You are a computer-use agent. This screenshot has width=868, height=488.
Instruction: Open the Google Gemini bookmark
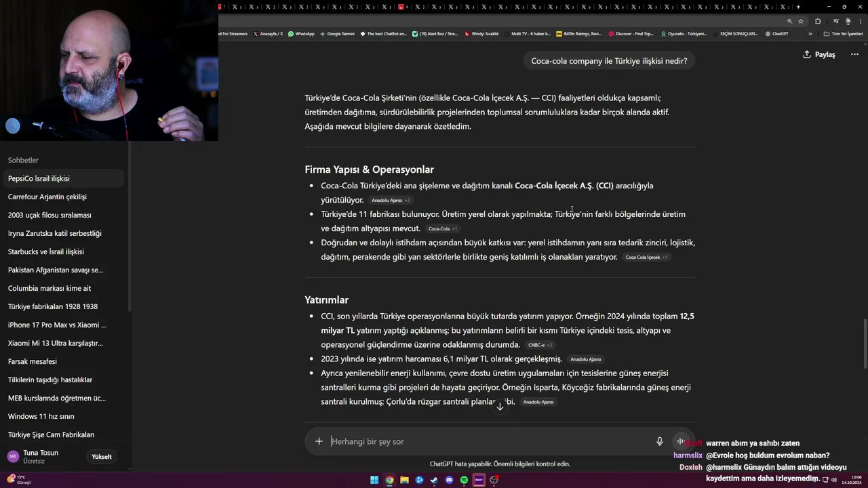pos(337,33)
